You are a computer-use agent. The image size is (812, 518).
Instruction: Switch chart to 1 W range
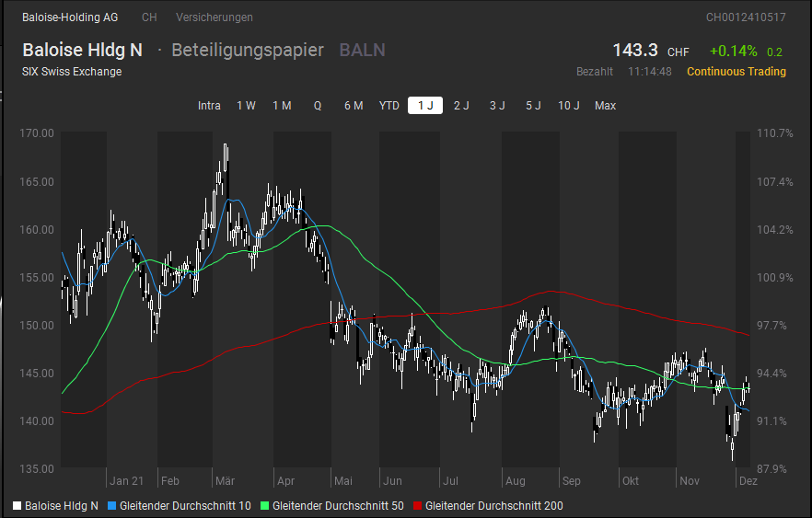coord(246,106)
